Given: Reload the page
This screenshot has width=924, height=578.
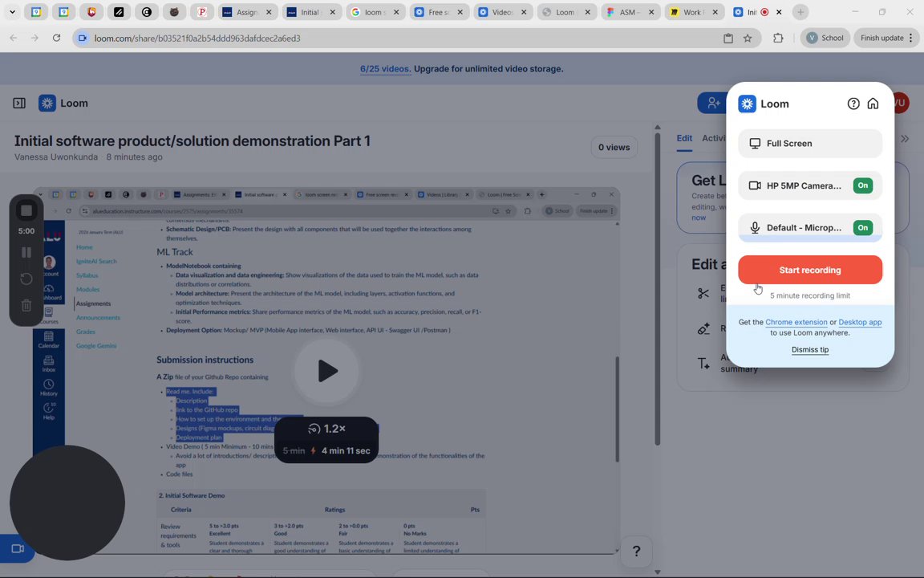Looking at the screenshot, I should pyautogui.click(x=57, y=39).
